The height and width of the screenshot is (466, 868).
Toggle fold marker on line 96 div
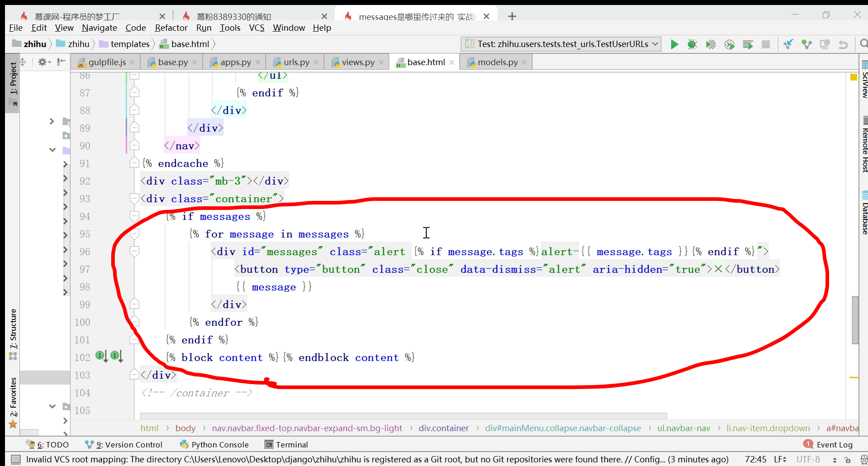pos(134,252)
